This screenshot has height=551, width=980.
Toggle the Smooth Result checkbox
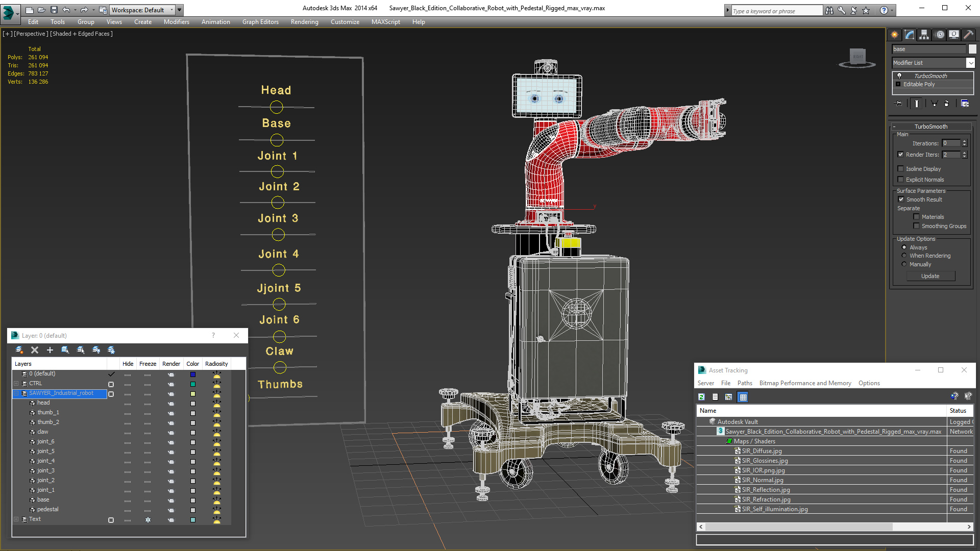[901, 199]
